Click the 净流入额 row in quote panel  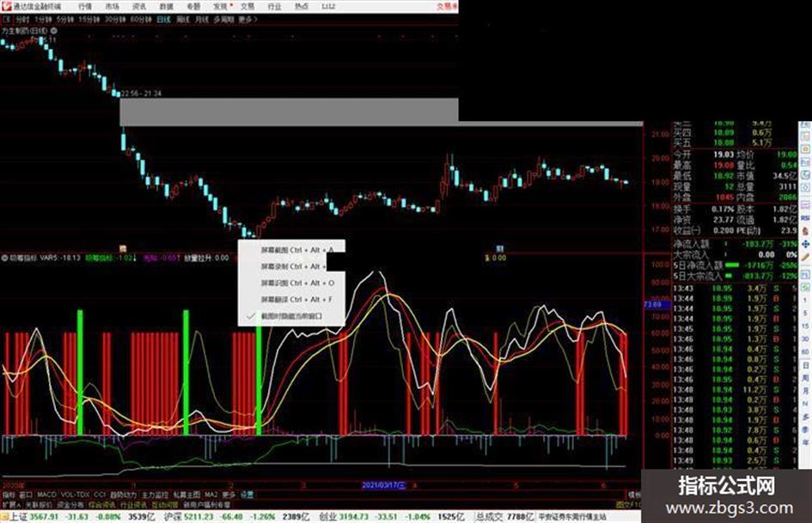point(735,244)
